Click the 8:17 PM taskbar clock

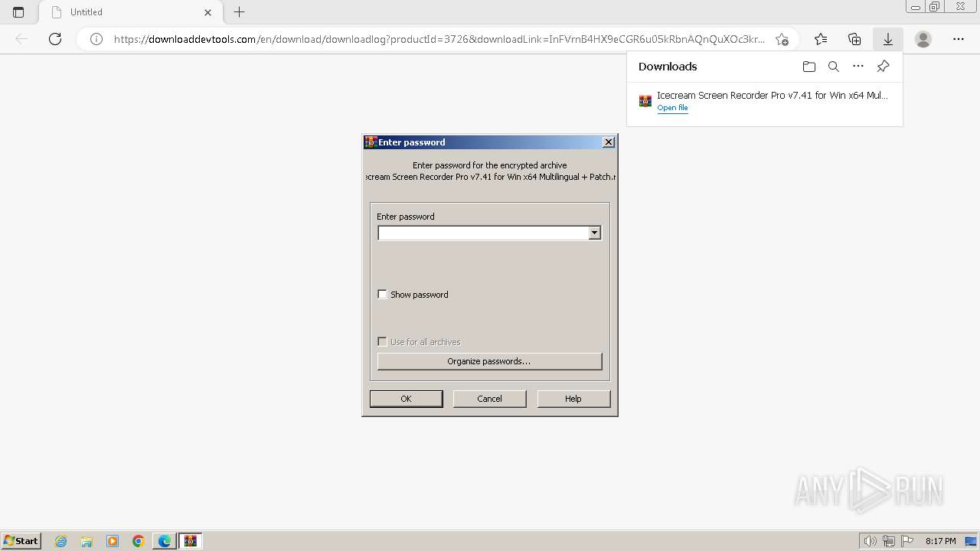point(941,541)
